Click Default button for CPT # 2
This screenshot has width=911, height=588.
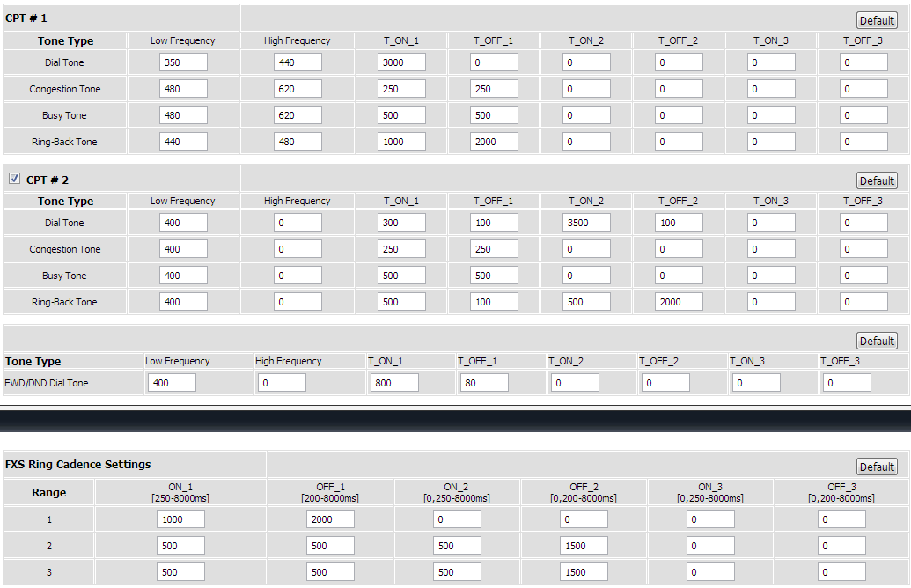tap(876, 180)
